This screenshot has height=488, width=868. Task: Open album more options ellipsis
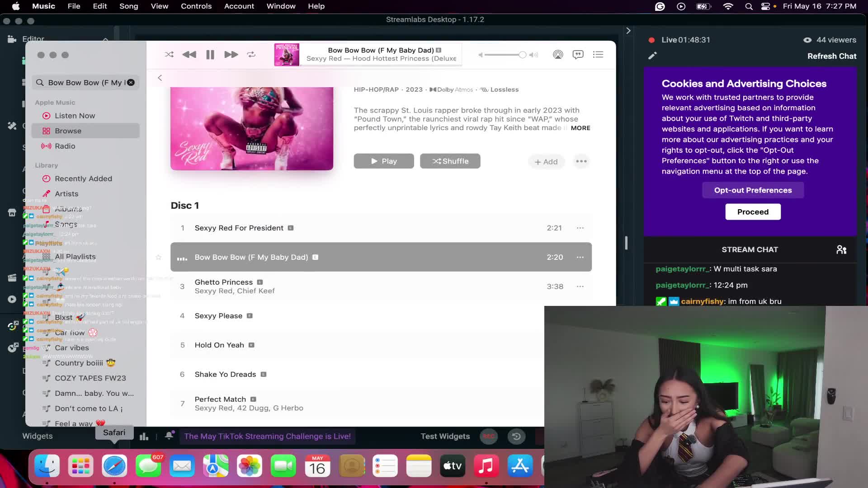tap(581, 161)
